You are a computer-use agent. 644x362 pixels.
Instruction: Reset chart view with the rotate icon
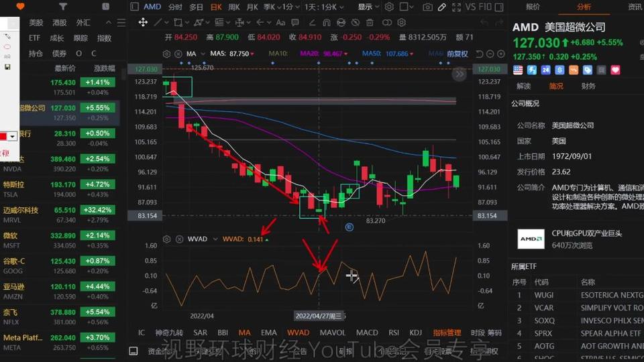[479, 54]
